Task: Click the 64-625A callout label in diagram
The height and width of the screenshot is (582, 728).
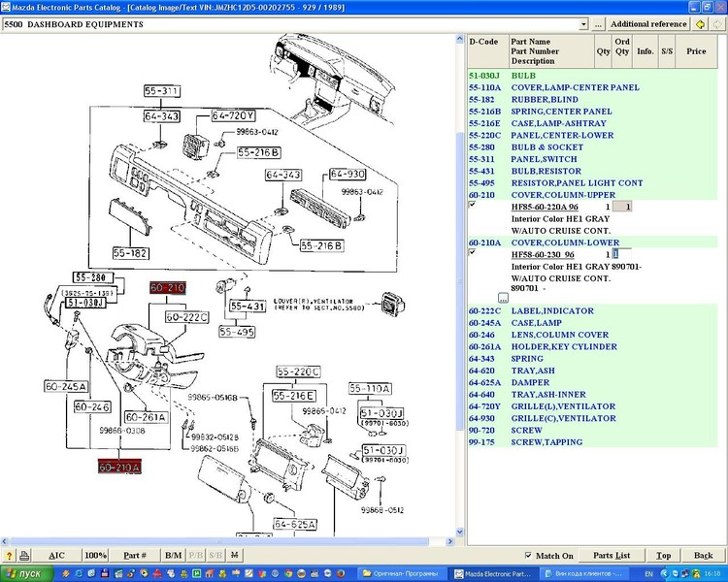Action: point(295,524)
